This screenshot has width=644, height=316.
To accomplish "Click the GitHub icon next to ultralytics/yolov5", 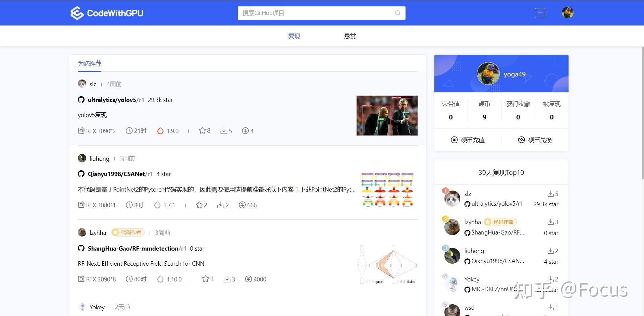I will point(81,99).
